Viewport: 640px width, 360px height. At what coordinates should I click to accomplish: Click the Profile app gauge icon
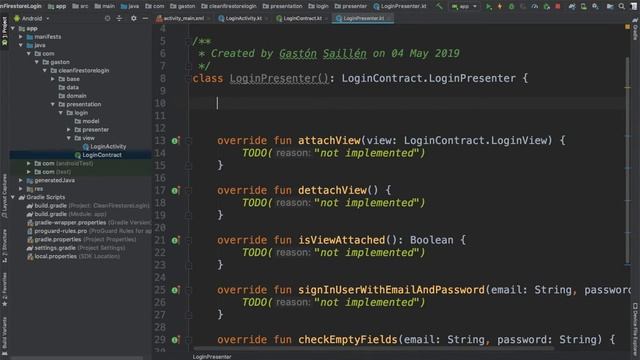click(535, 6)
